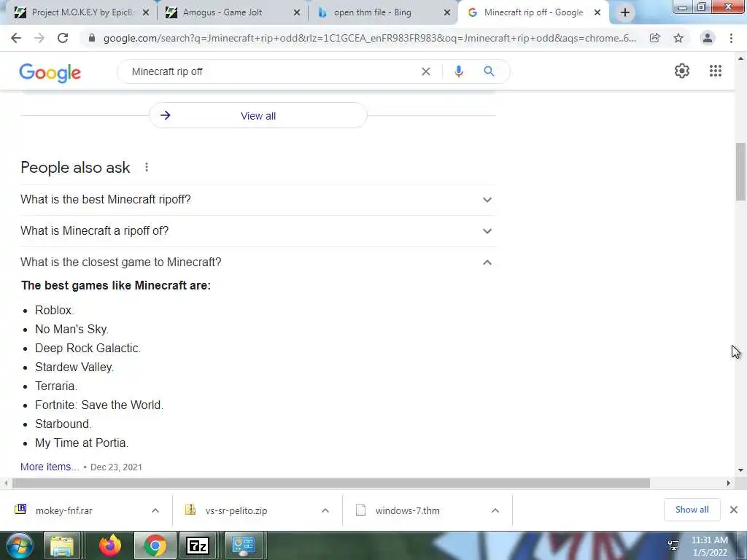Switch to open thm file Bing tab
The image size is (747, 560).
[x=384, y=12]
